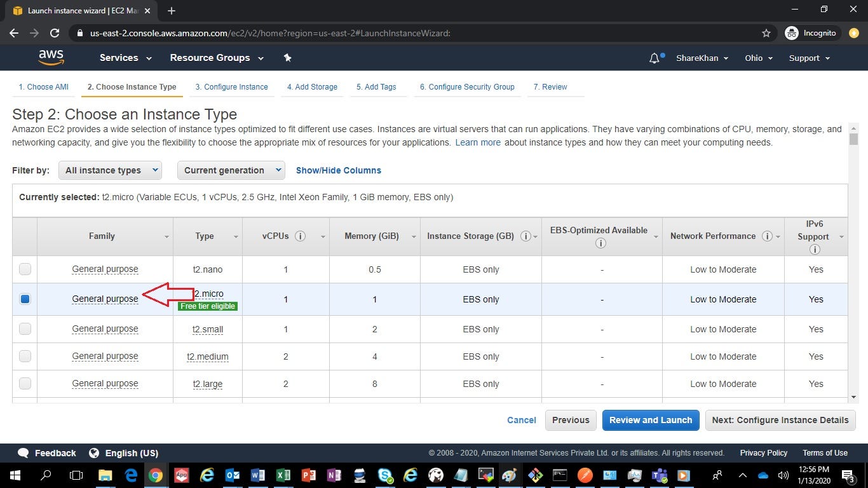
Task: Uncheck the t2.micro instance checkbox
Action: click(25, 299)
